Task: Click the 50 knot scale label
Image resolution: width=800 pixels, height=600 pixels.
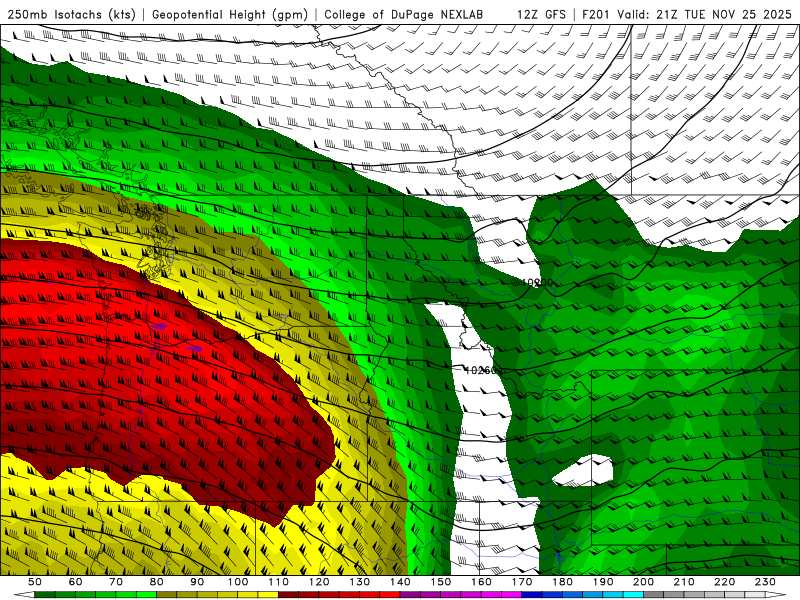Action: pos(35,582)
